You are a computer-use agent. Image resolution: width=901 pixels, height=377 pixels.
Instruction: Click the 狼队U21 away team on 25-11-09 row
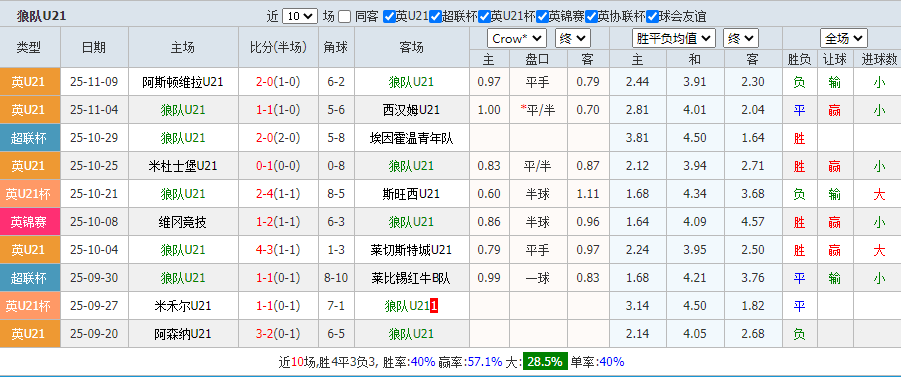click(x=411, y=82)
